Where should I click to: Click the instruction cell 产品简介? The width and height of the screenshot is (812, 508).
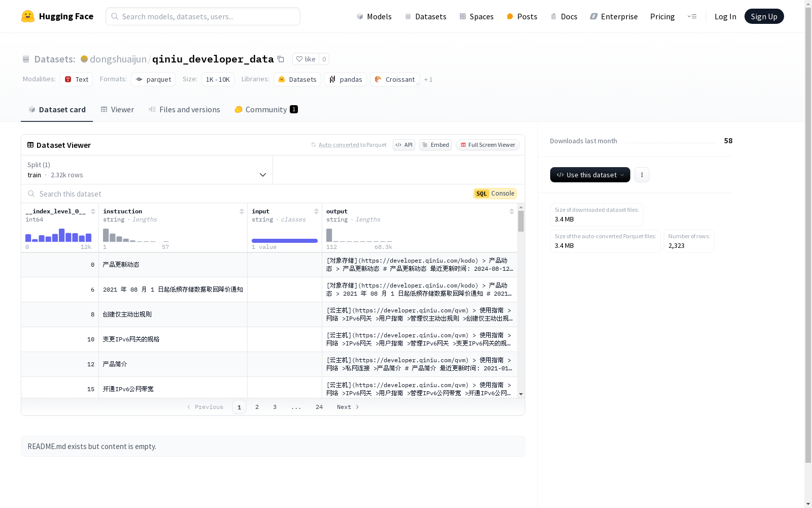click(115, 364)
